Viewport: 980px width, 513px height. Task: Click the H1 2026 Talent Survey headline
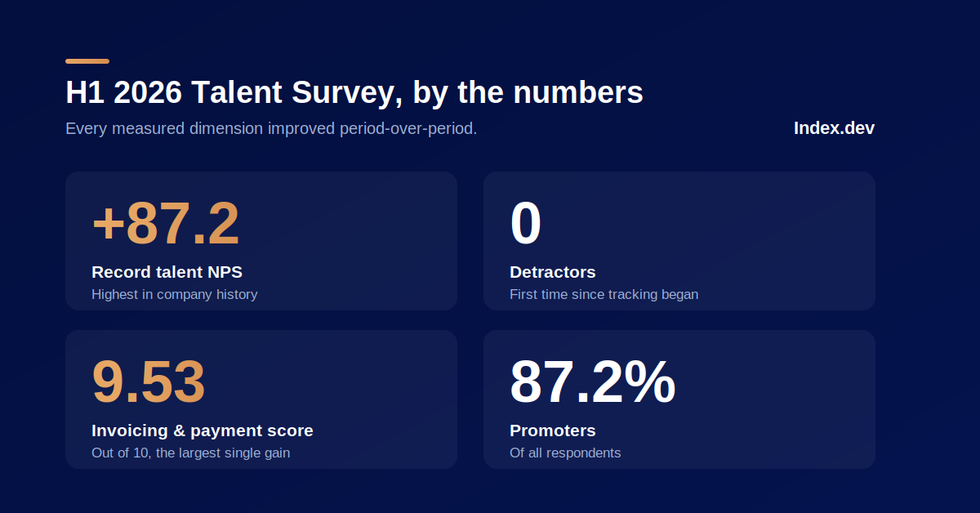[x=354, y=93]
